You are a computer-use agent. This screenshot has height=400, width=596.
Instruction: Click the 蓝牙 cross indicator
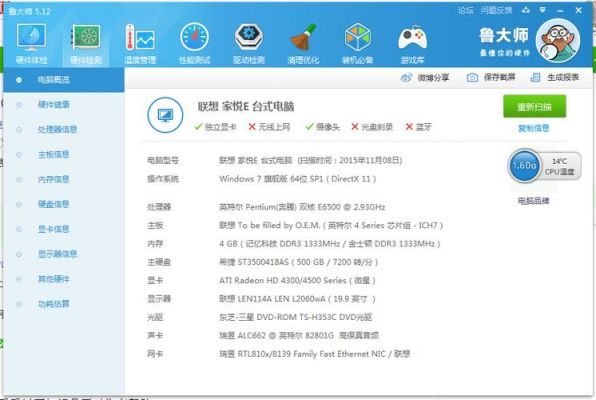pos(418,127)
